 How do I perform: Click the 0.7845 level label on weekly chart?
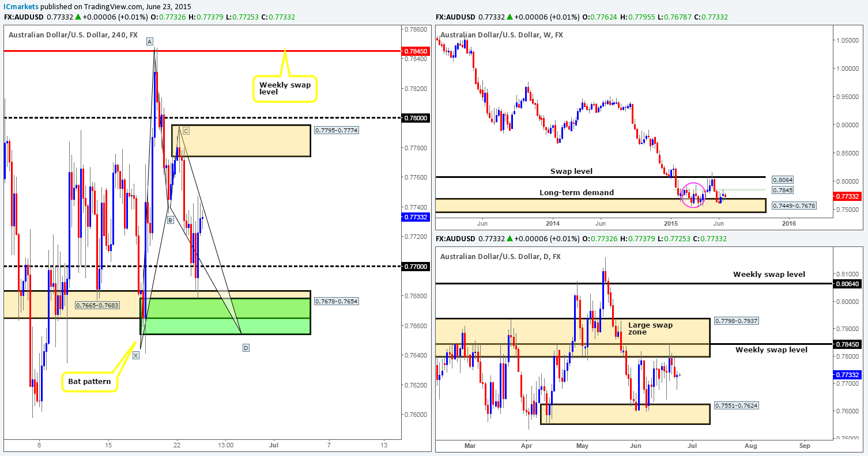(x=782, y=189)
